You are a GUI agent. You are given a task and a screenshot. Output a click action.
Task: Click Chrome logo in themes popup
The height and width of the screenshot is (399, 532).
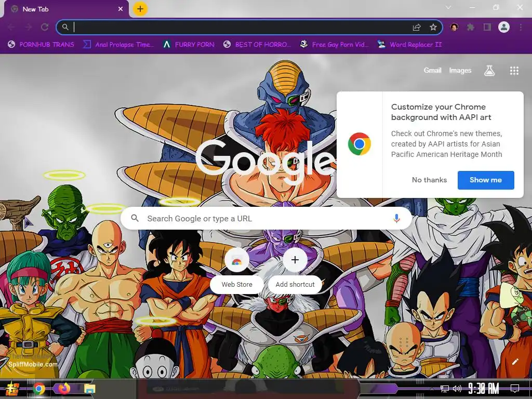(x=360, y=144)
